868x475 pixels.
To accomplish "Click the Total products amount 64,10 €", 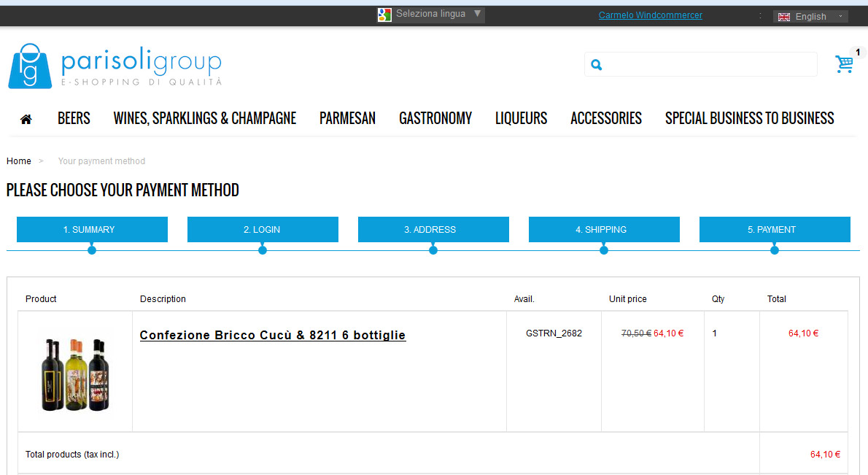I will (x=826, y=455).
